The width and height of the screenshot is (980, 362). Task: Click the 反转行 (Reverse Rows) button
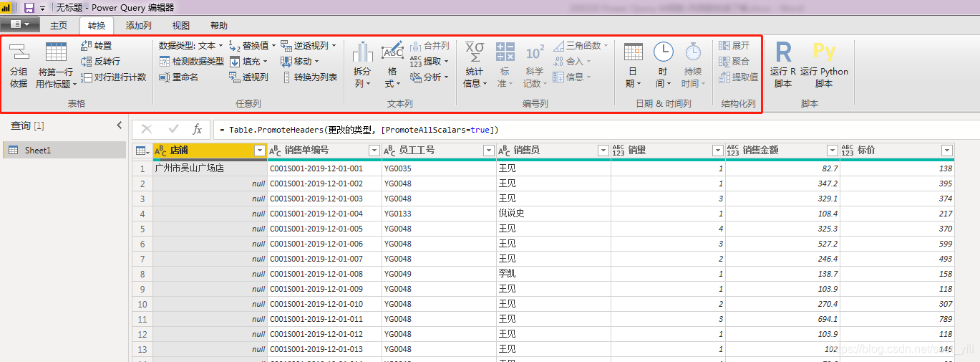[100, 62]
